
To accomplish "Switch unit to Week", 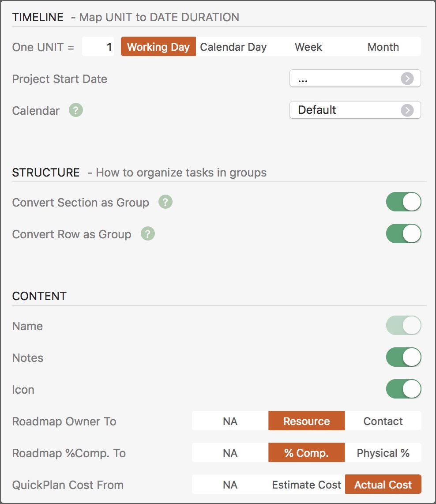I will [308, 47].
